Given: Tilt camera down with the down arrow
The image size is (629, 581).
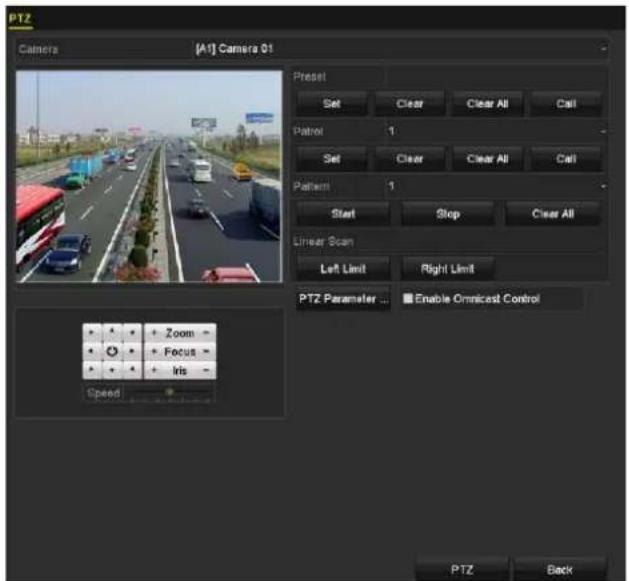Looking at the screenshot, I should (x=112, y=370).
